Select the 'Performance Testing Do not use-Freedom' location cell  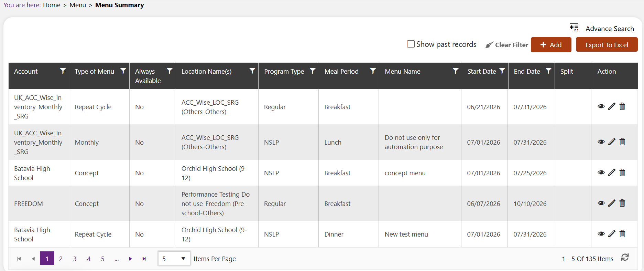217,204
